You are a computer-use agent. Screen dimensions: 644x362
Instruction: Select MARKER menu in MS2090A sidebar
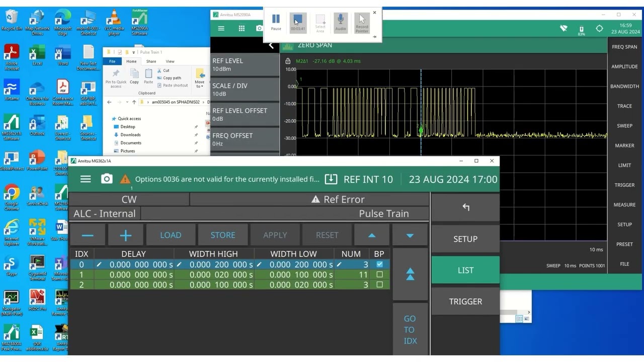[624, 145]
